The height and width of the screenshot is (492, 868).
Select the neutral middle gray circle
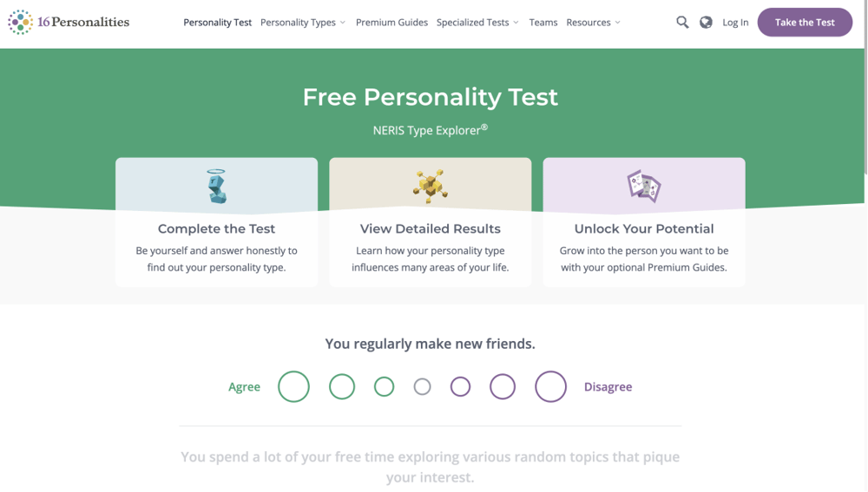click(x=422, y=387)
